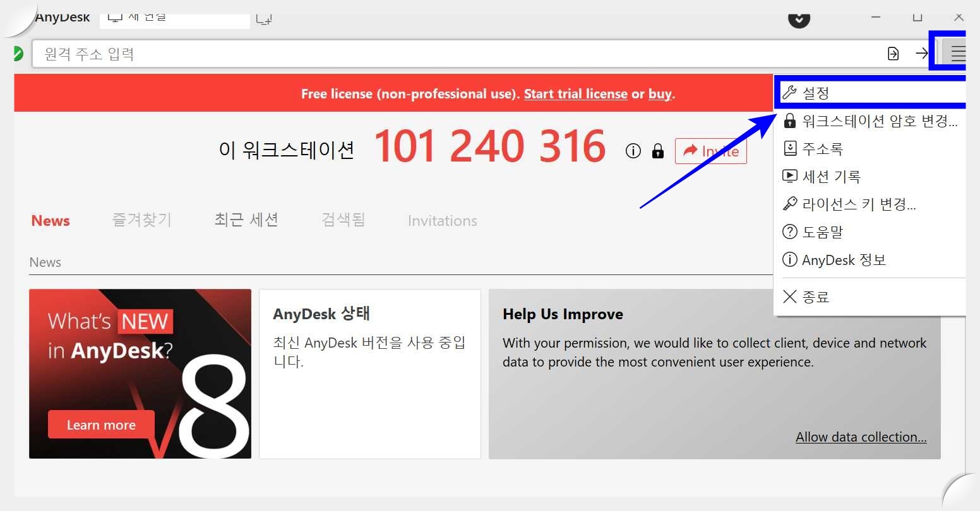Switch to the 최근 세션 tab
980x511 pixels.
[246, 220]
